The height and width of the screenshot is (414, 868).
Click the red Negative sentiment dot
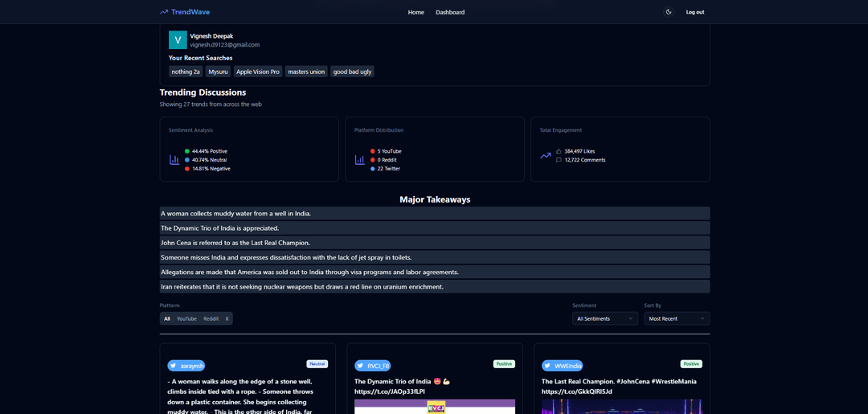coord(187,169)
